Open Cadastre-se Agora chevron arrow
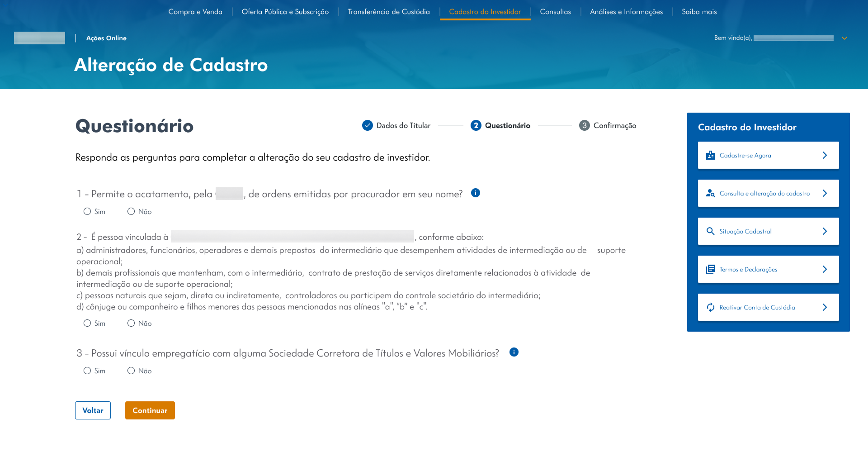Image resolution: width=868 pixels, height=452 pixels. pyautogui.click(x=825, y=155)
